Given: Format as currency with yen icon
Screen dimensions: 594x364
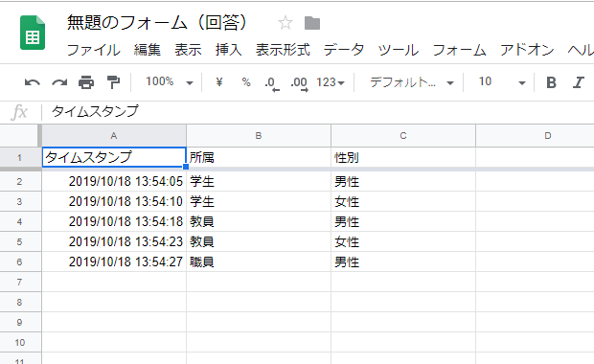Looking at the screenshot, I should (219, 81).
